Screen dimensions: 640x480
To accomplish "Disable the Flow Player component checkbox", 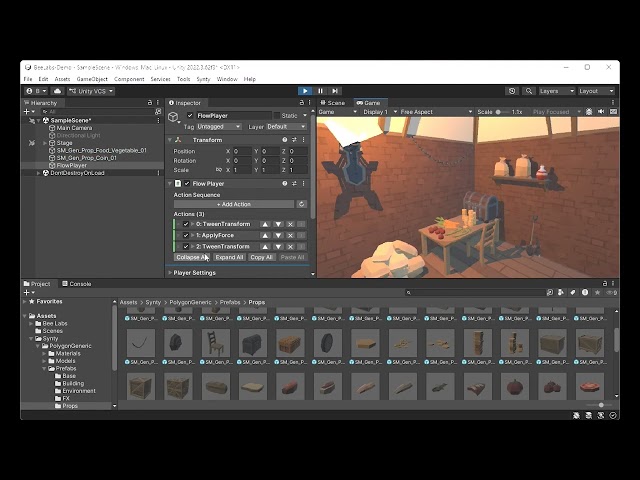I will (187, 184).
